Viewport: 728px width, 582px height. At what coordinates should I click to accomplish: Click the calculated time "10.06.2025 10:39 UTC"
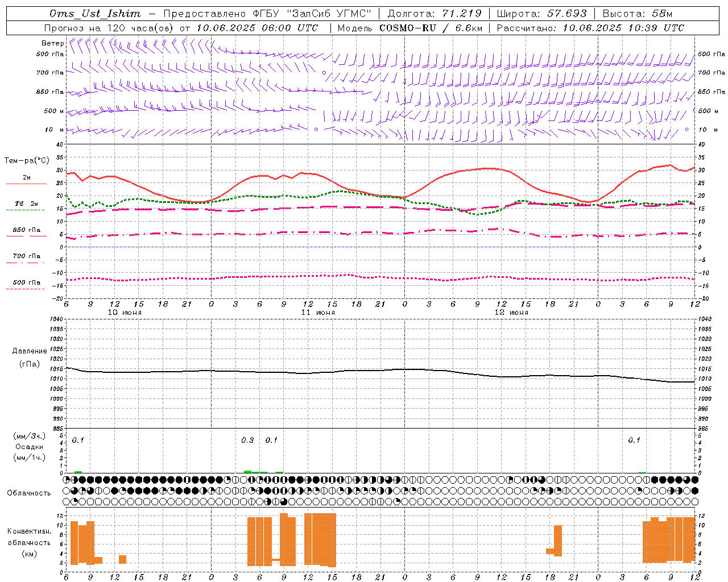pos(623,28)
